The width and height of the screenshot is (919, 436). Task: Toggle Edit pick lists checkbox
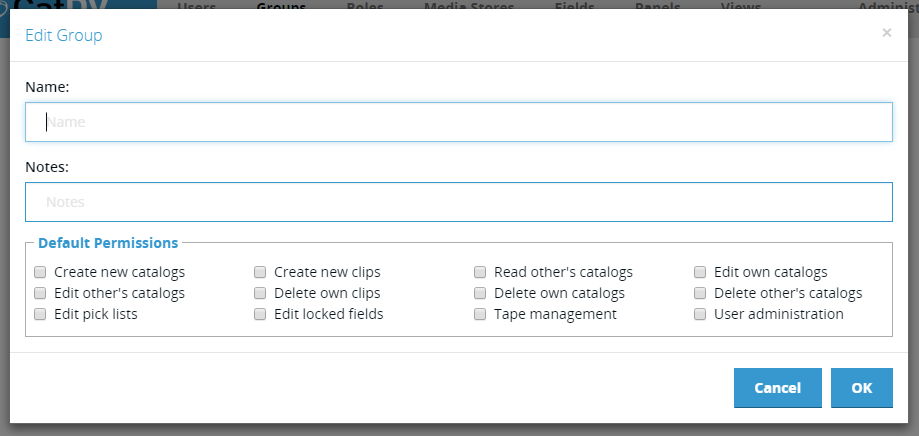40,314
